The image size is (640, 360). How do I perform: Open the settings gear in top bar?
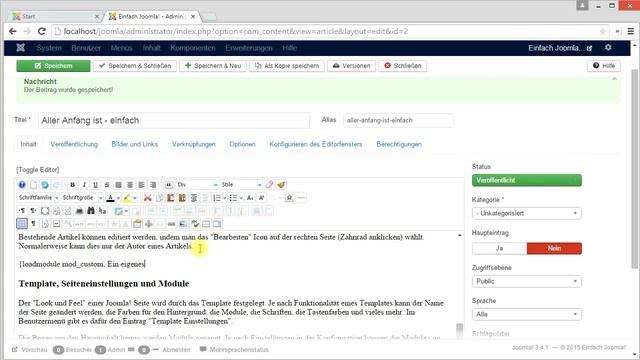[x=608, y=47]
